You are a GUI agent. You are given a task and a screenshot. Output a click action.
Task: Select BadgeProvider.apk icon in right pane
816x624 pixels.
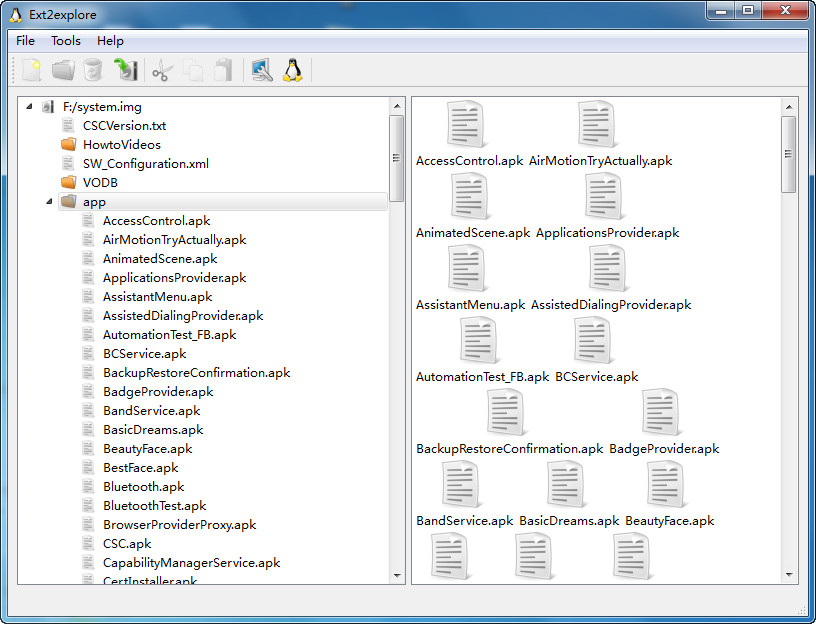coord(661,412)
